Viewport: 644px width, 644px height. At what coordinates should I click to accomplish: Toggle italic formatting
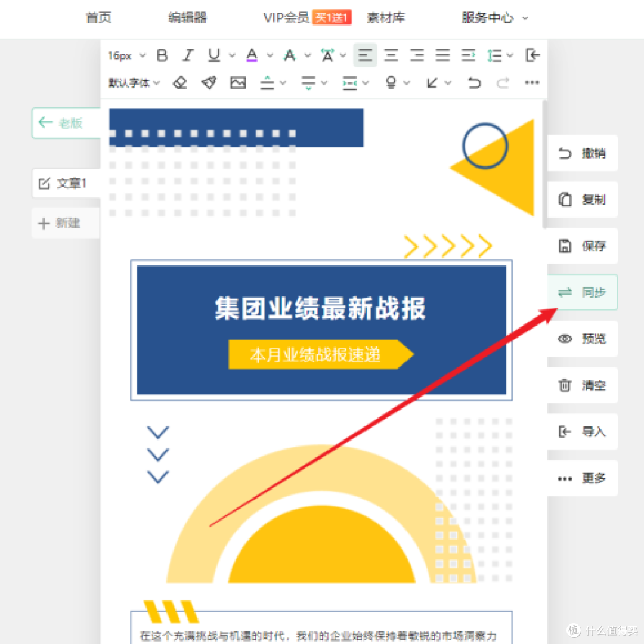pos(188,55)
